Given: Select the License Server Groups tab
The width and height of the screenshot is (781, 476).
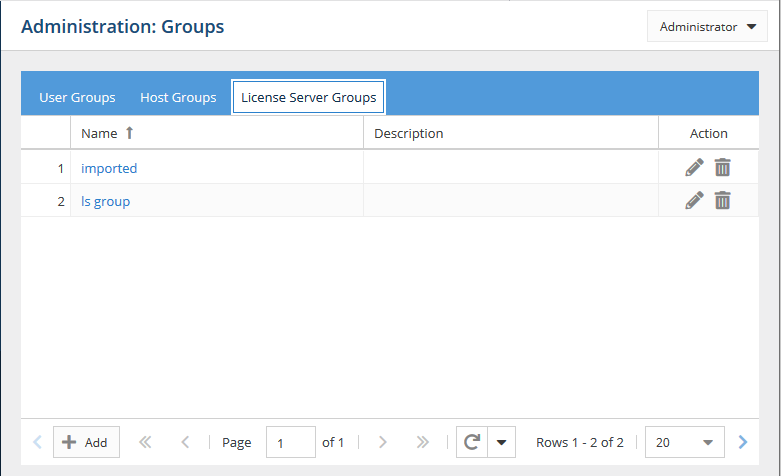Looking at the screenshot, I should pos(308,97).
